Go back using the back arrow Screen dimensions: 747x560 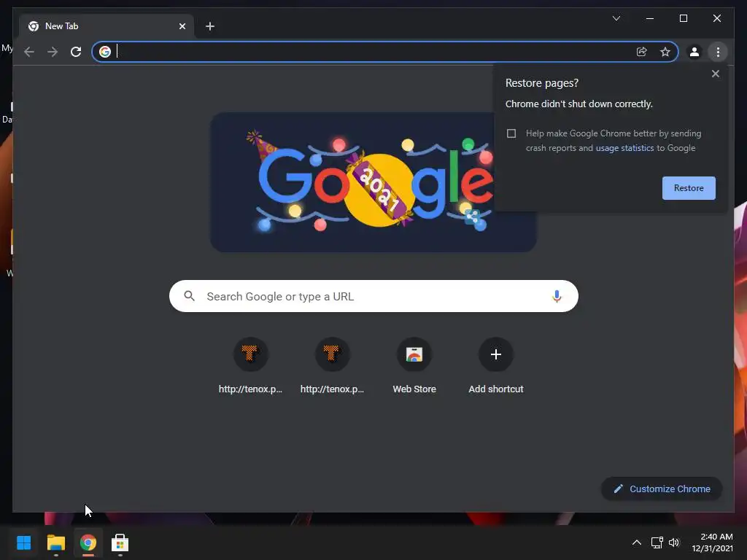point(29,52)
